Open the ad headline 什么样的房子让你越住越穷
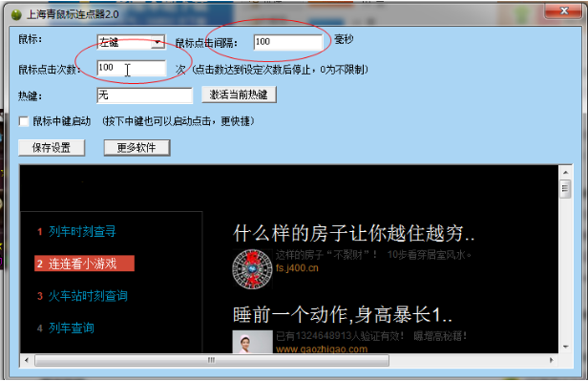The height and width of the screenshot is (381, 588). point(353,233)
